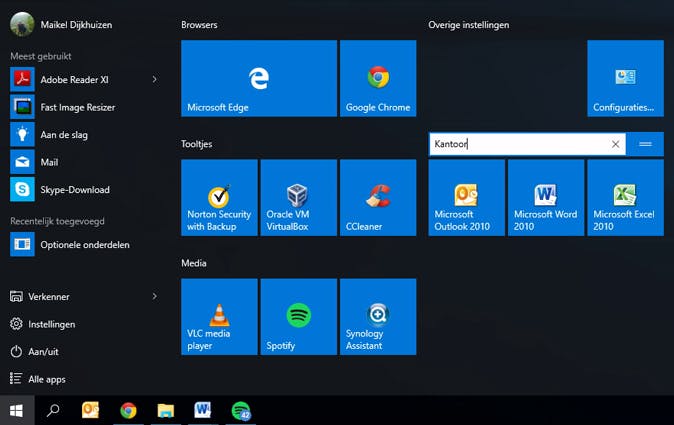Expand the Verkenner submenu arrow
Image resolution: width=674 pixels, height=425 pixels.
tap(155, 296)
